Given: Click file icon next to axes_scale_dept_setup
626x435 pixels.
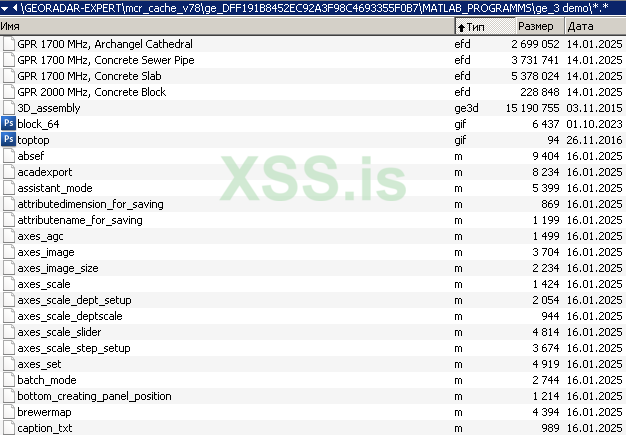Looking at the screenshot, I should [x=8, y=300].
